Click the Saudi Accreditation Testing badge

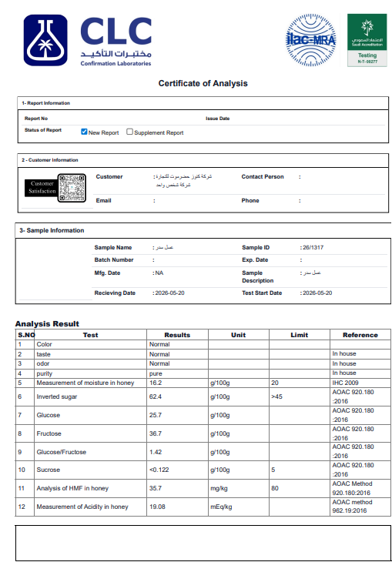(367, 40)
